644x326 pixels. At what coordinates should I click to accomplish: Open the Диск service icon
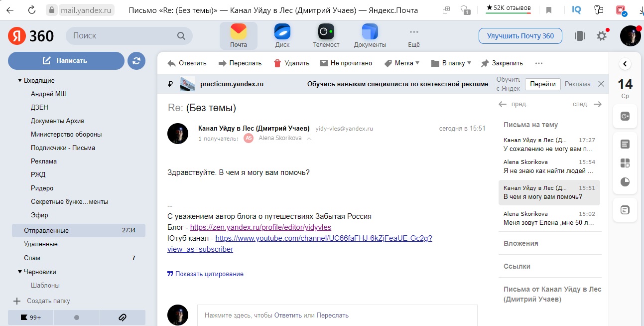click(282, 36)
